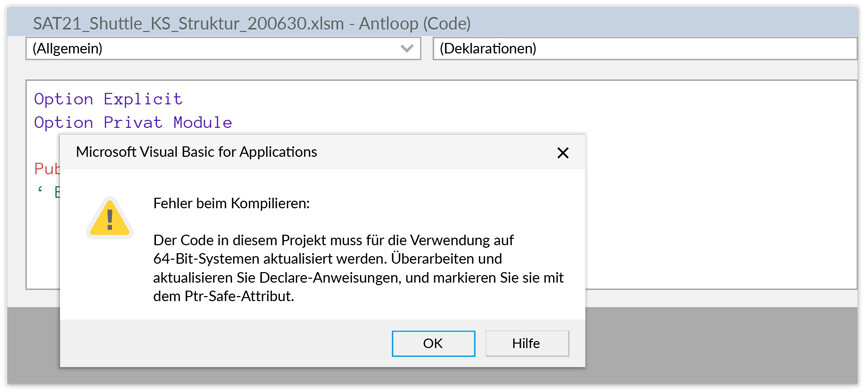Screen dimensions: 865x392
Task: Click the gray area below code window
Action: coord(717,342)
